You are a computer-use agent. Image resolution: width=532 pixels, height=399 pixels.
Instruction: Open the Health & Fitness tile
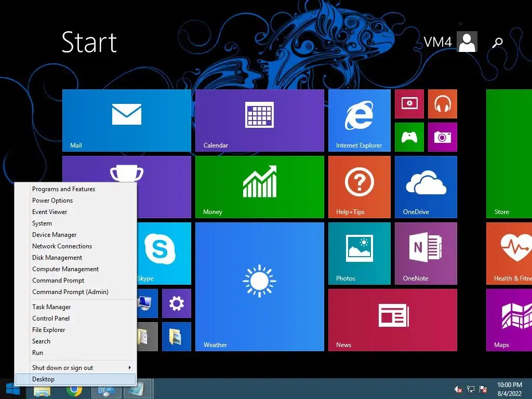tap(509, 254)
